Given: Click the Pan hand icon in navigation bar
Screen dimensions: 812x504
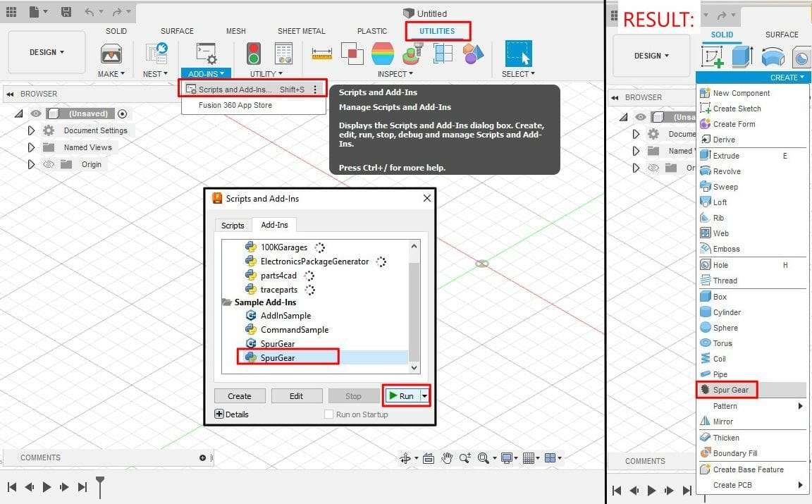Looking at the screenshot, I should [446, 458].
